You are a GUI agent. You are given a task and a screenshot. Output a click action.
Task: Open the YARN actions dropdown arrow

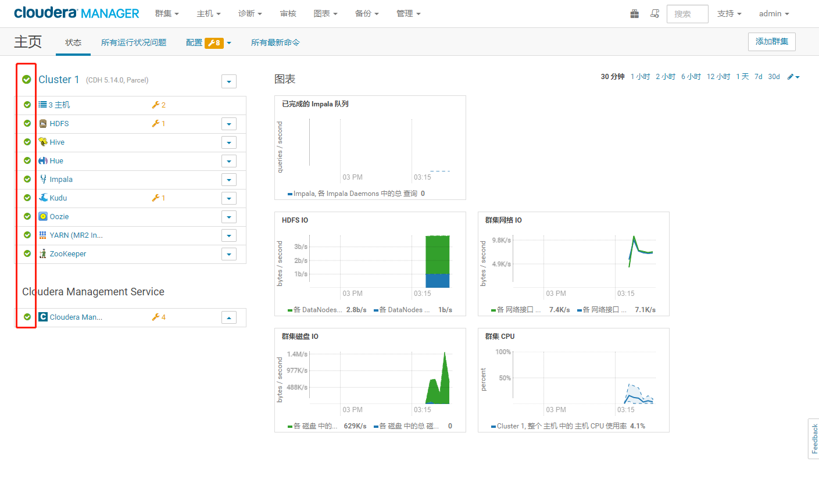(229, 235)
